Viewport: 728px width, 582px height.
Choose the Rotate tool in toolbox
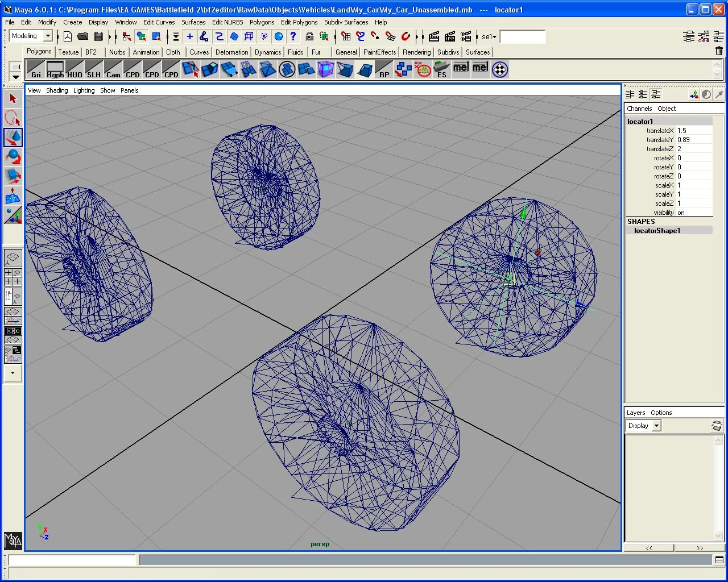tap(13, 157)
